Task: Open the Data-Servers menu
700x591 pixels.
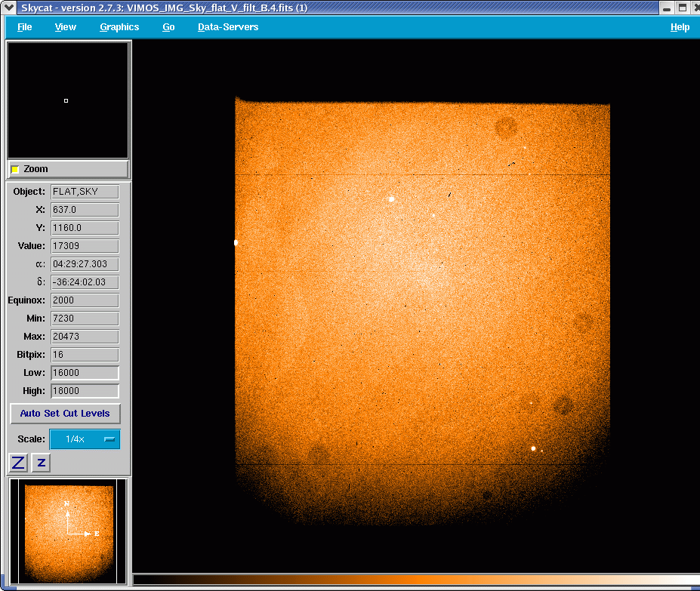Action: click(228, 27)
